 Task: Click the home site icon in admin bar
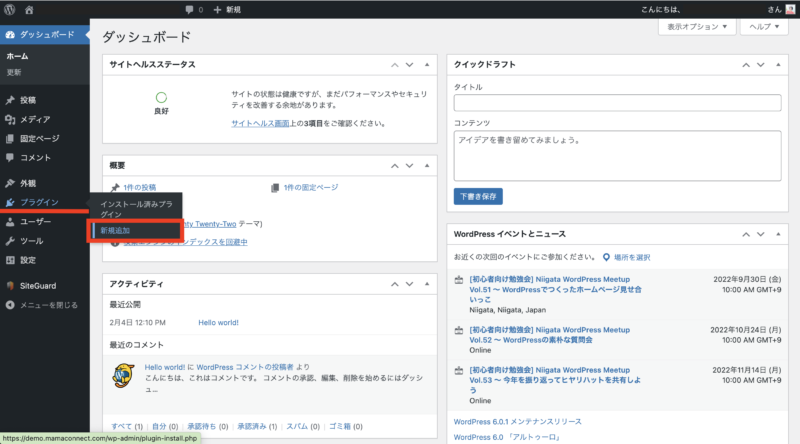click(29, 10)
